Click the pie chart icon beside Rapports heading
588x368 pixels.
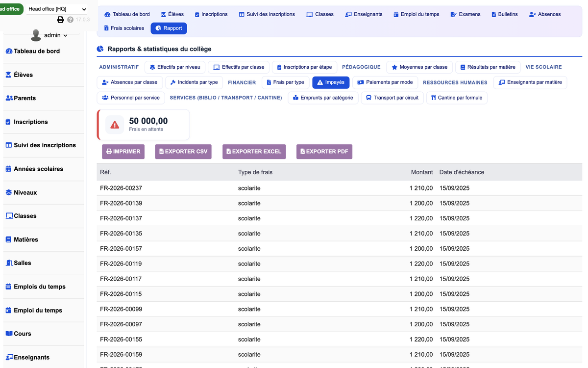[x=100, y=49]
